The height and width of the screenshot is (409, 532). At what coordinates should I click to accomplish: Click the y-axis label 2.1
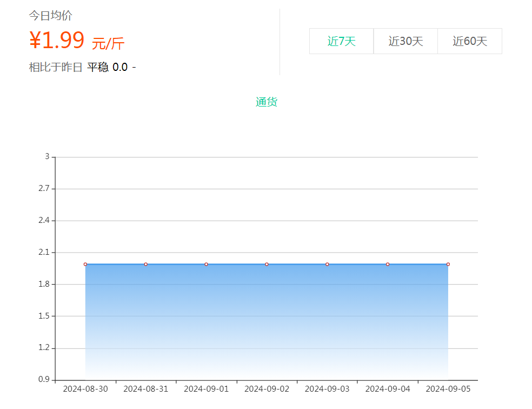(x=44, y=252)
